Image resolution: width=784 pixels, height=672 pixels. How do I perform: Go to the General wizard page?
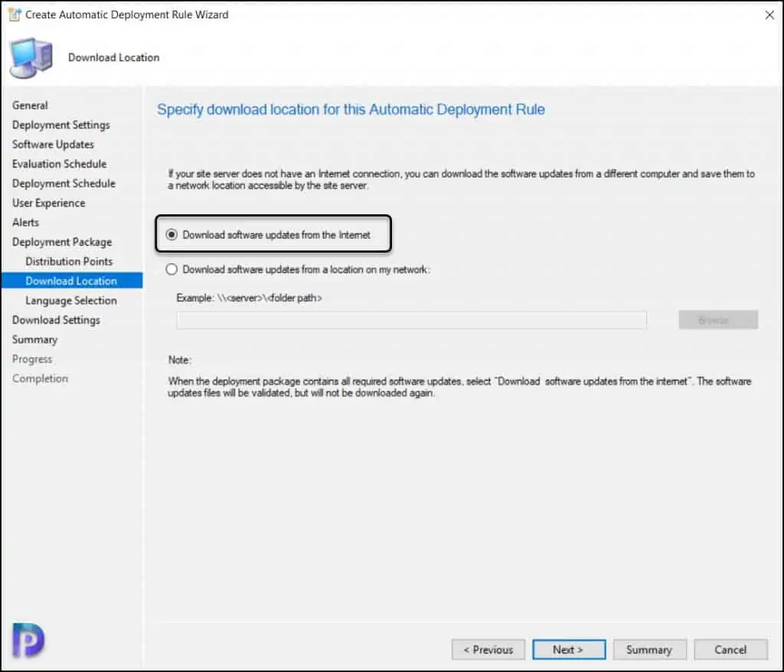click(x=30, y=106)
